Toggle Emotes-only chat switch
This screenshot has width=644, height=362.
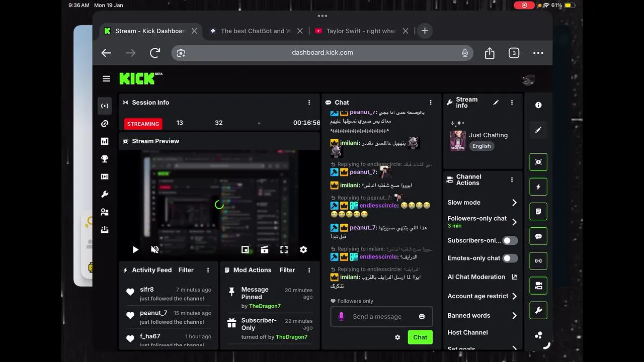(510, 258)
